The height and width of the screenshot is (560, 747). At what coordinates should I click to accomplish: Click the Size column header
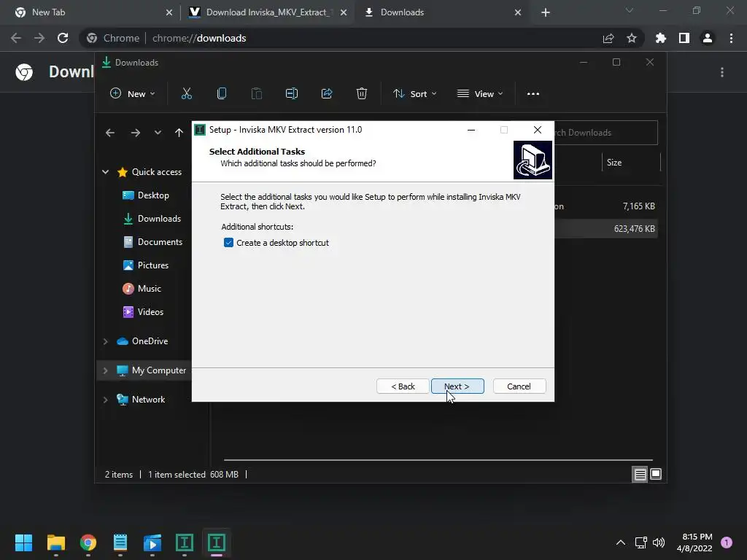pos(631,163)
